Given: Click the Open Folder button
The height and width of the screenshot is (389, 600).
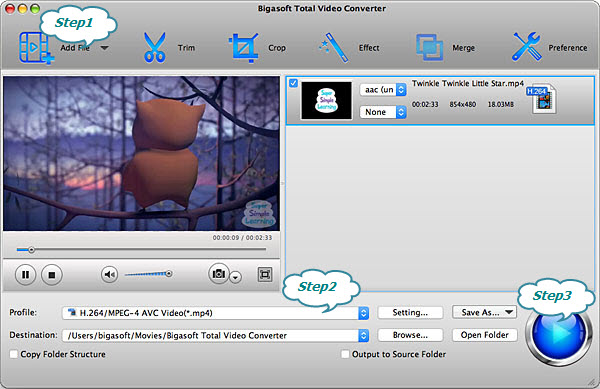Looking at the screenshot, I should 484,335.
